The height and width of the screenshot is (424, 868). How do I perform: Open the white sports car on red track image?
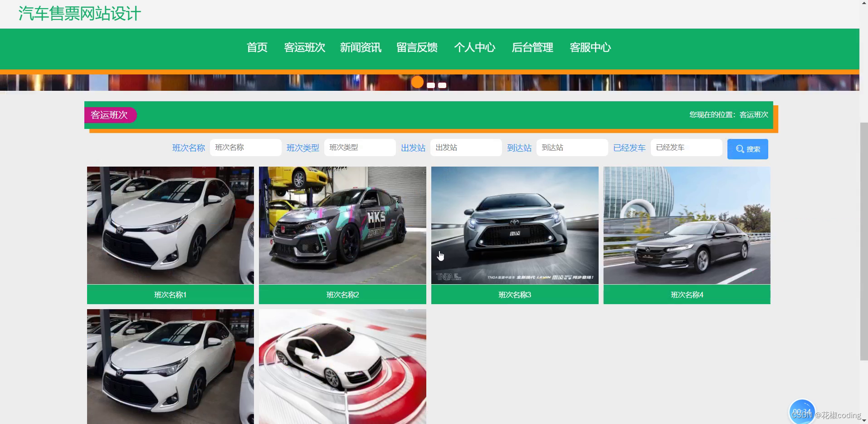[x=342, y=367]
